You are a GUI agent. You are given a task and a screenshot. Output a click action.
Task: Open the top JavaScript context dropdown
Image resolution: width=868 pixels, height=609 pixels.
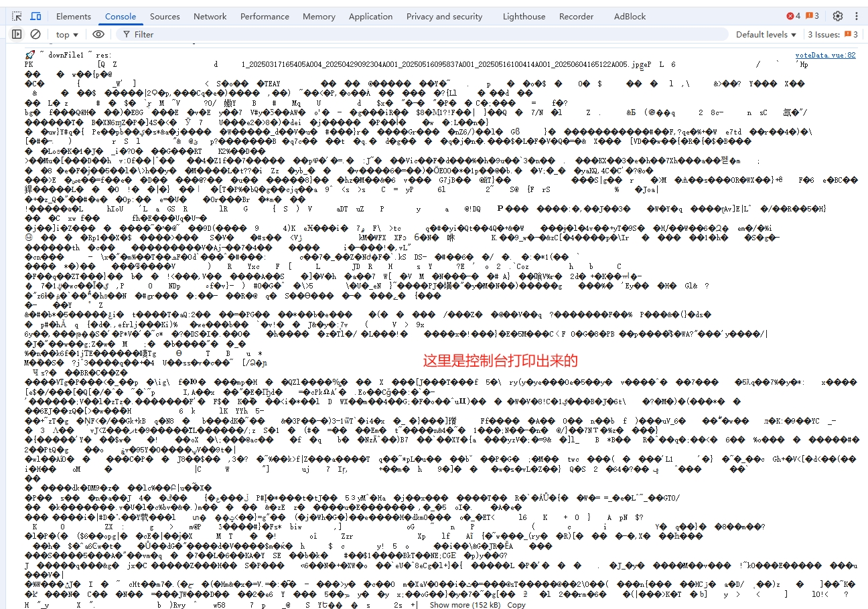pyautogui.click(x=67, y=34)
